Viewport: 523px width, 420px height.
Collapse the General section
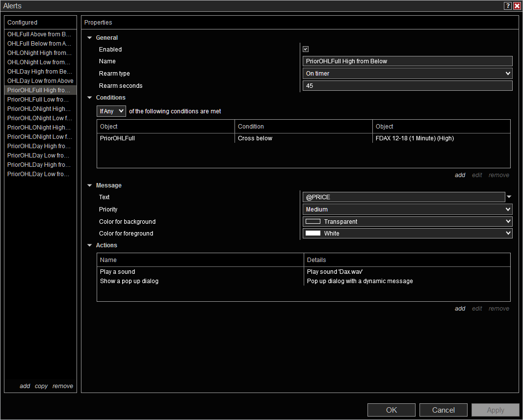coord(89,38)
